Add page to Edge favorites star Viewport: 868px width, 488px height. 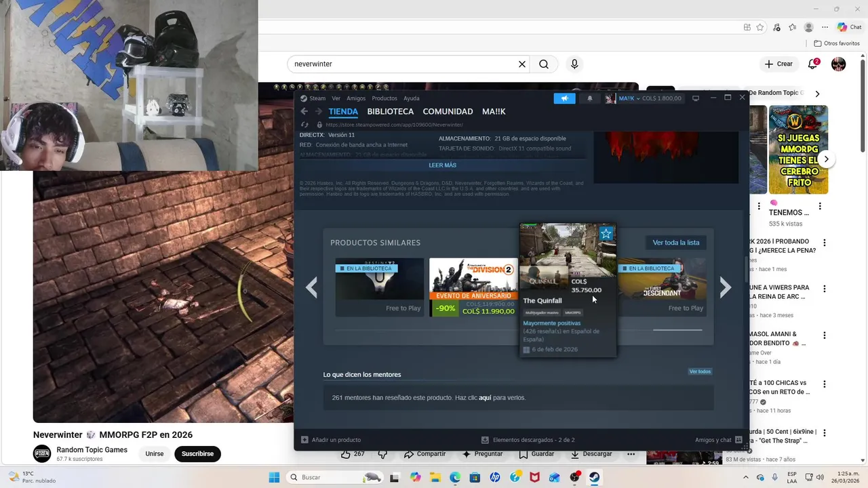[x=760, y=27]
